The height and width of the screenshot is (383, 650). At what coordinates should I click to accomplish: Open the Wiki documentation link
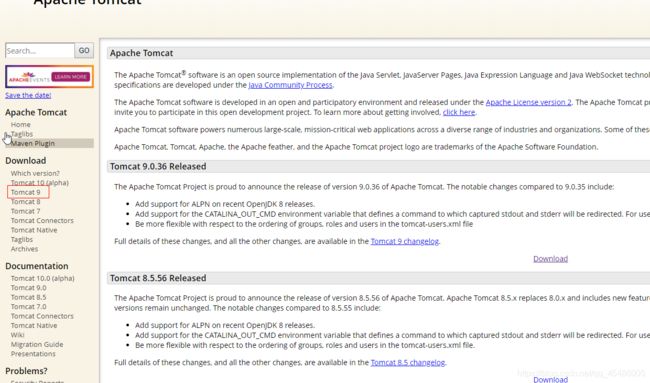tap(17, 335)
